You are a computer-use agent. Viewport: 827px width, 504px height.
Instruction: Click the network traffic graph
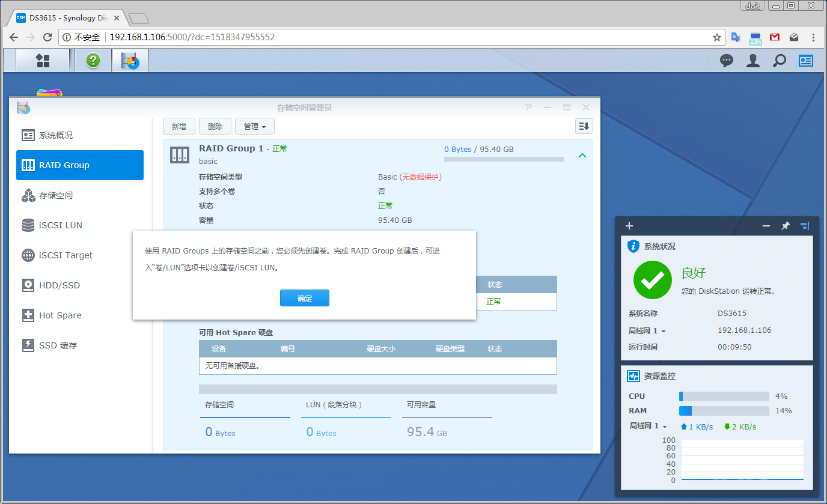[x=743, y=460]
